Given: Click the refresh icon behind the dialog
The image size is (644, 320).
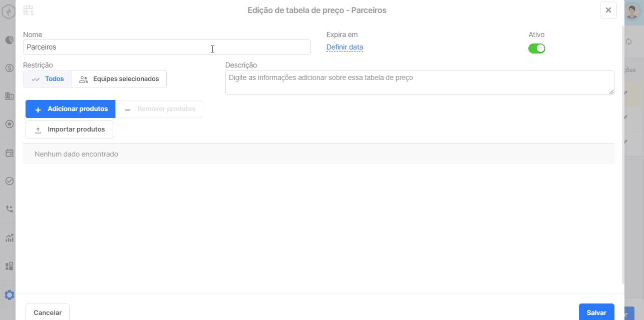Looking at the screenshot, I should [x=629, y=42].
